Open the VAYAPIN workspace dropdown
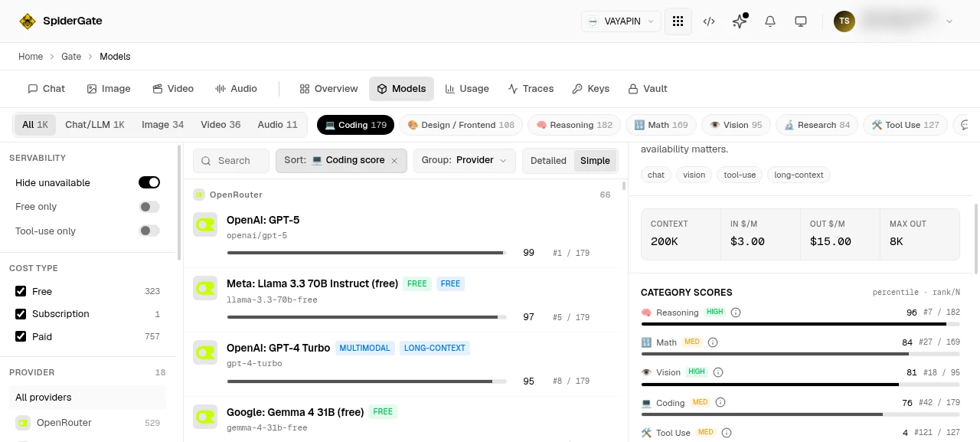The height and width of the screenshot is (442, 980). click(621, 21)
